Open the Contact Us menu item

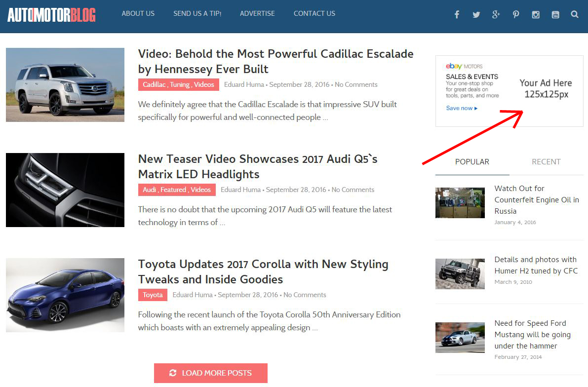click(x=314, y=13)
